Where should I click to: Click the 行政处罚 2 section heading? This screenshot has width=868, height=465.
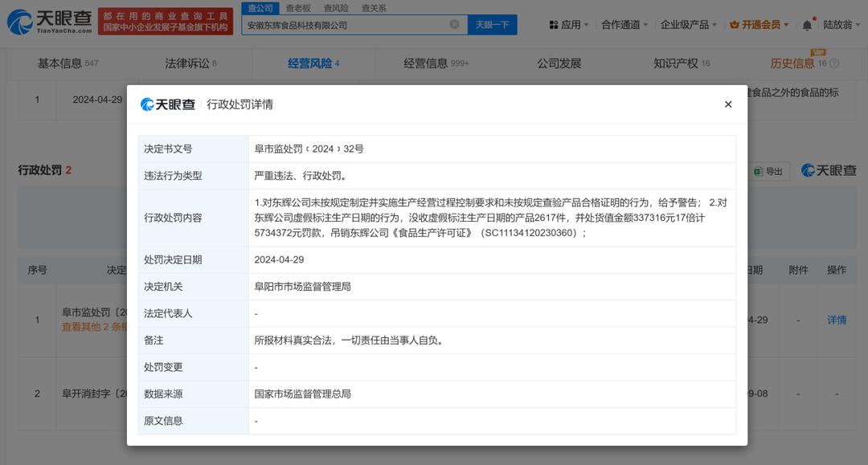coord(44,169)
